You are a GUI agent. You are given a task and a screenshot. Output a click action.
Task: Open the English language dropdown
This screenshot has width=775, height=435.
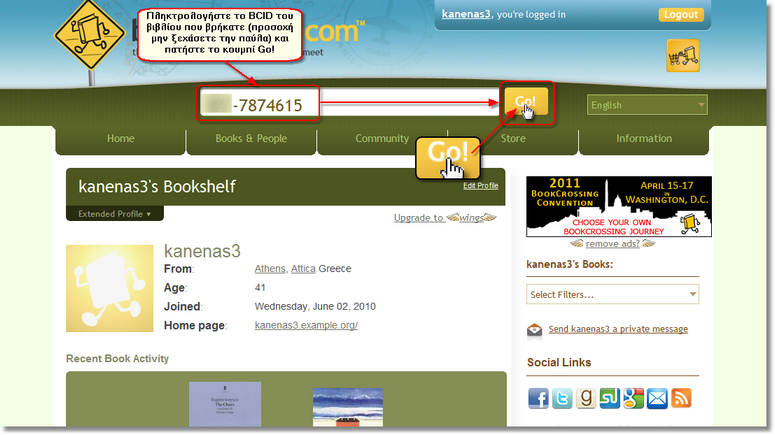click(647, 105)
